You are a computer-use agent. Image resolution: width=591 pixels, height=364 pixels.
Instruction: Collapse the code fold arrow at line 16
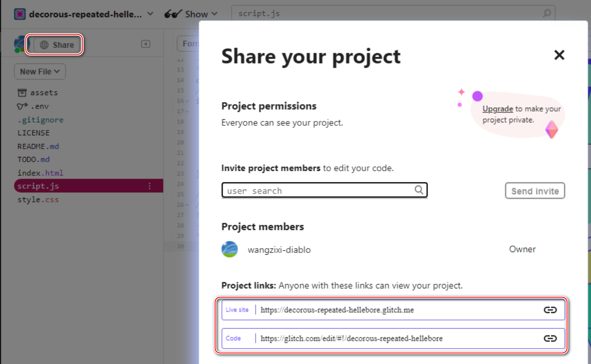click(x=187, y=101)
